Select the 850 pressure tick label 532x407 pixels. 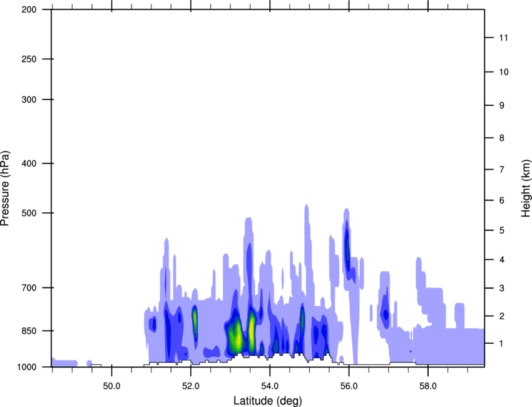pyautogui.click(x=29, y=331)
